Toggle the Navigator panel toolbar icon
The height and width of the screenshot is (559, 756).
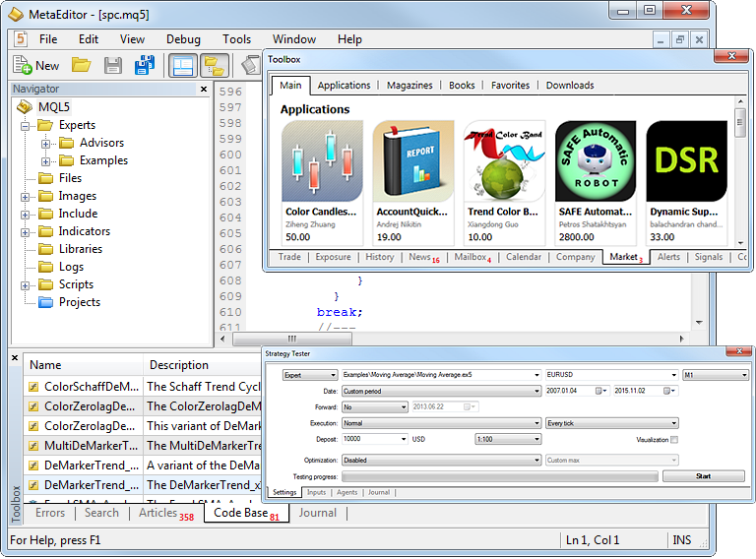tap(183, 66)
